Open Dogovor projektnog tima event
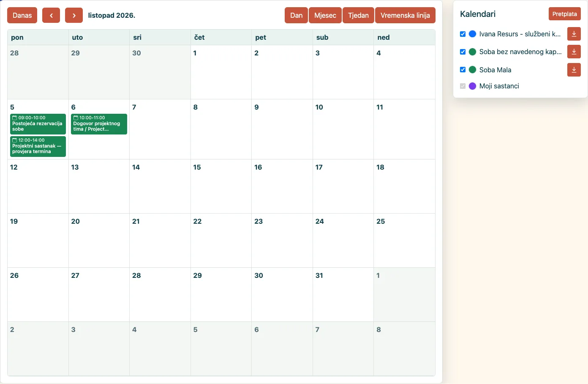Screen dimensions: 588x384 pyautogui.click(x=99, y=124)
